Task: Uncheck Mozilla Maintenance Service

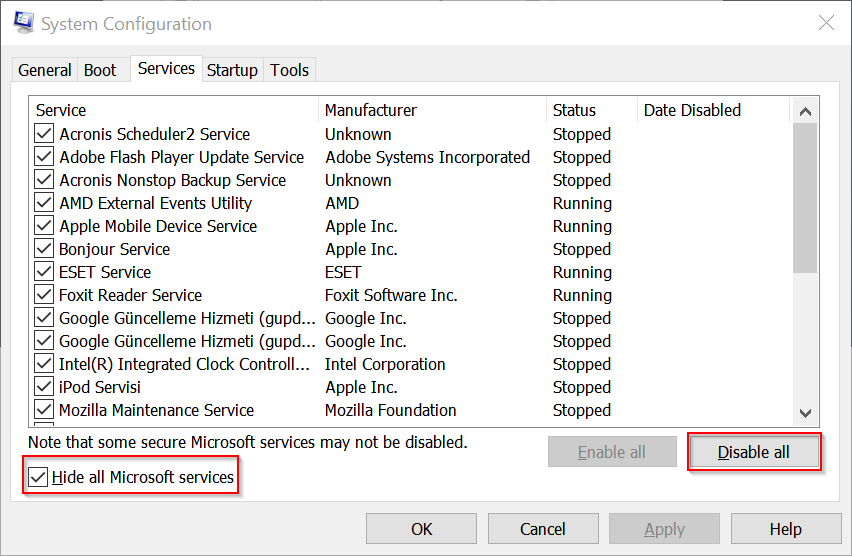Action: (x=44, y=410)
